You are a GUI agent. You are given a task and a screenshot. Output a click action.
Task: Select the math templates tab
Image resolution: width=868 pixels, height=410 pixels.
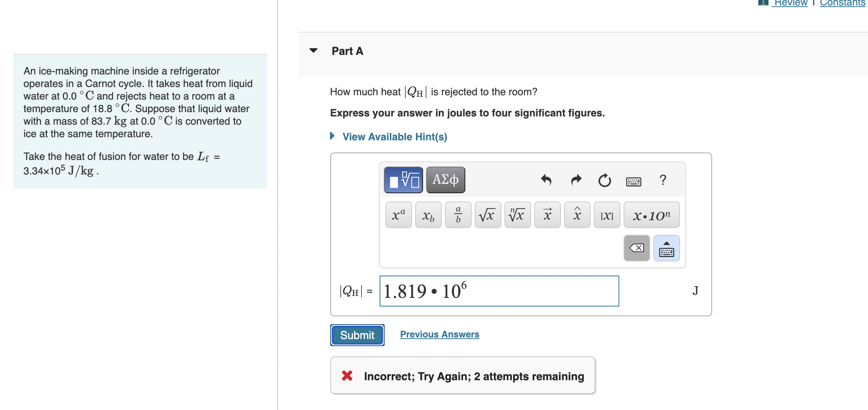point(403,180)
